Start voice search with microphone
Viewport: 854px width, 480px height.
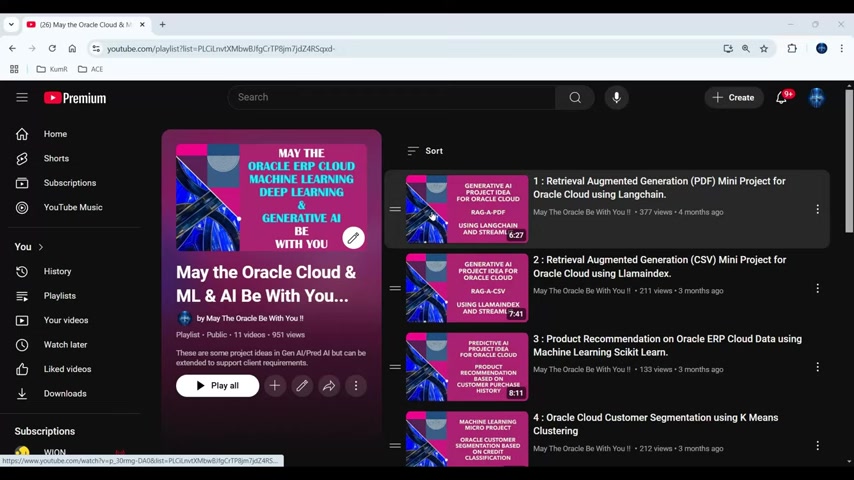[x=617, y=98]
